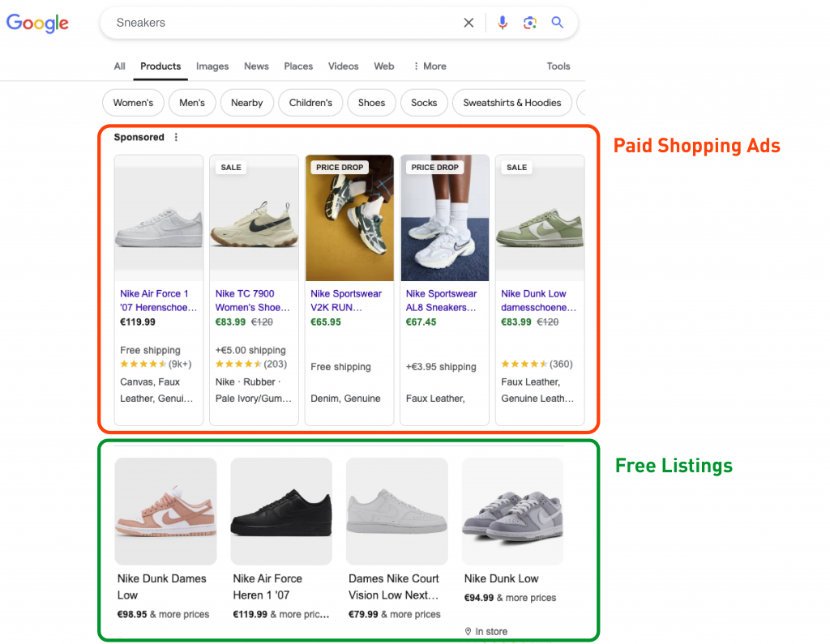Click the €79.99 & more prices text

pos(395,614)
